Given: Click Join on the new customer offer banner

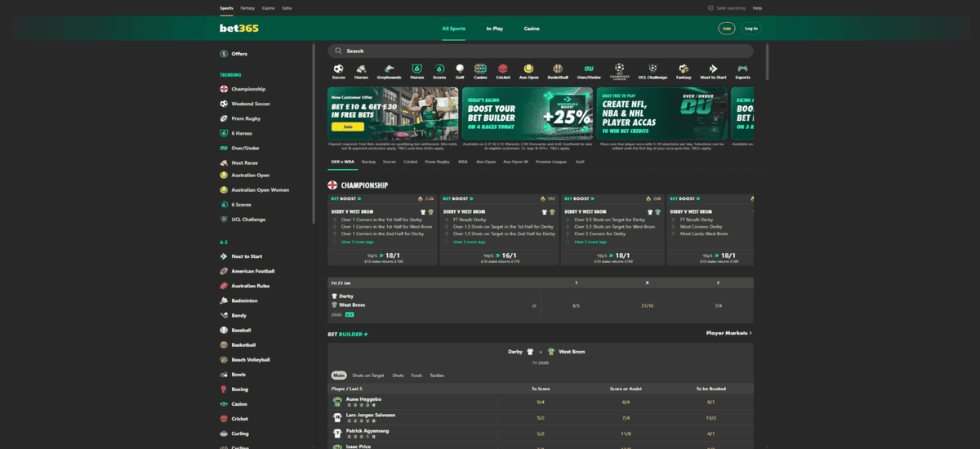Looking at the screenshot, I should pyautogui.click(x=348, y=127).
